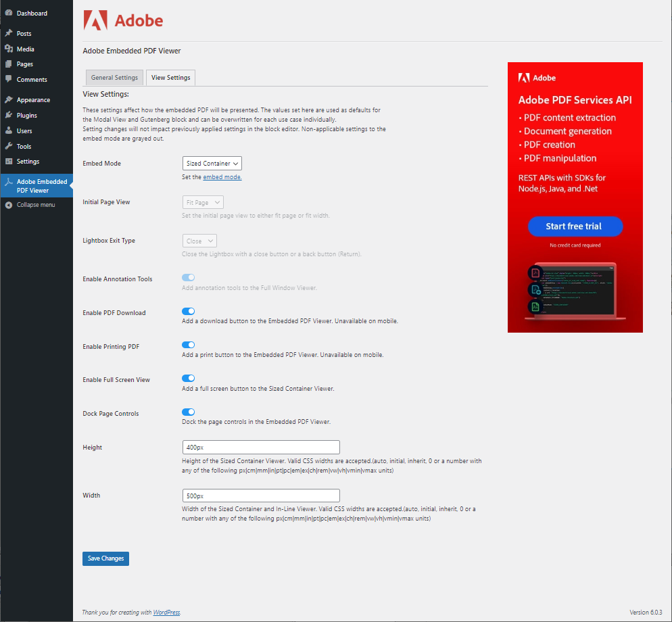Switch to the General Settings tab
Viewport: 672px width, 622px height.
(x=114, y=78)
